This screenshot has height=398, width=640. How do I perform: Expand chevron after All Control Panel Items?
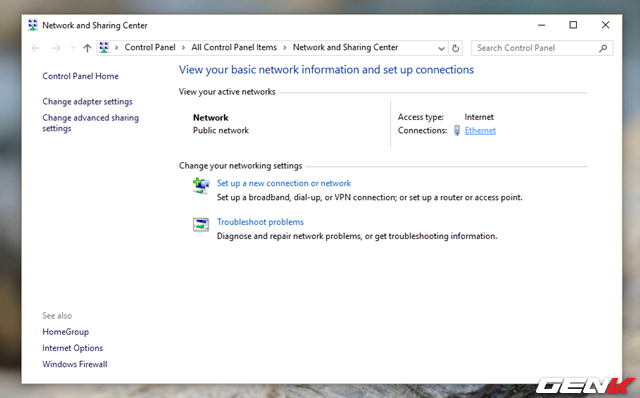(284, 48)
